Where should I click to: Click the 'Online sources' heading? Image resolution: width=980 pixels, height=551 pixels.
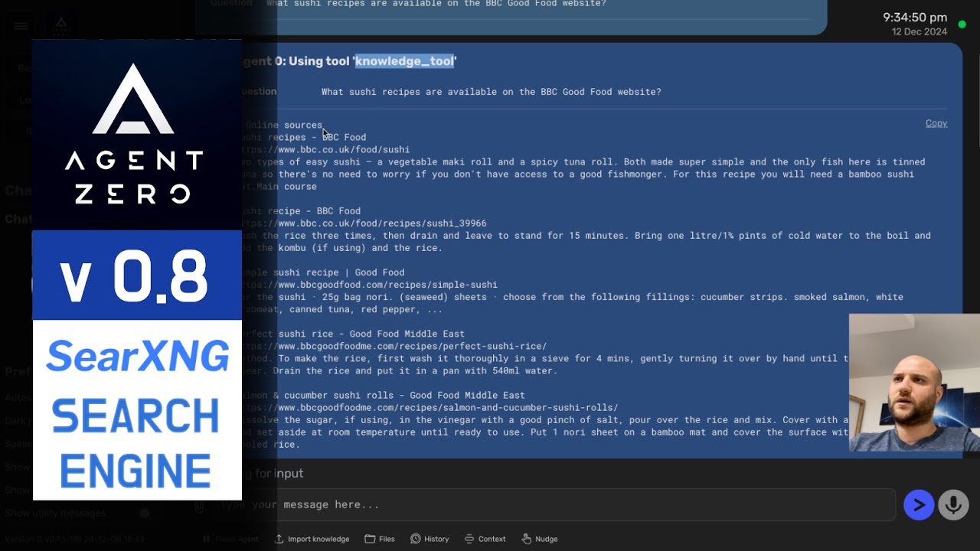point(283,125)
